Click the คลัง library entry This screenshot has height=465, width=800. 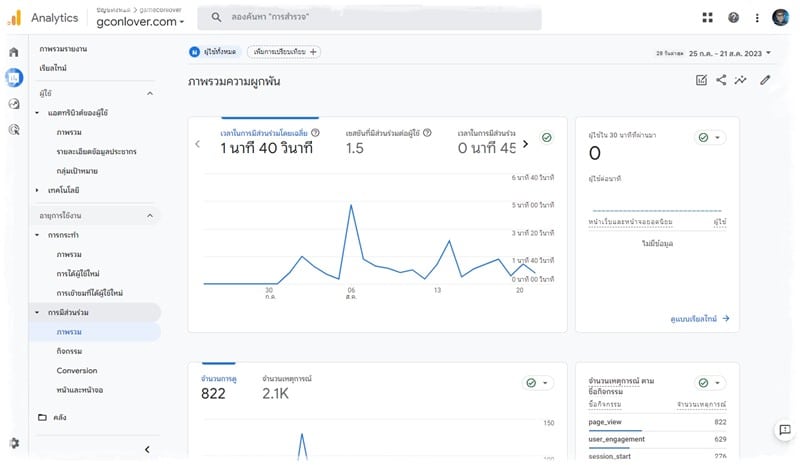tap(60, 417)
